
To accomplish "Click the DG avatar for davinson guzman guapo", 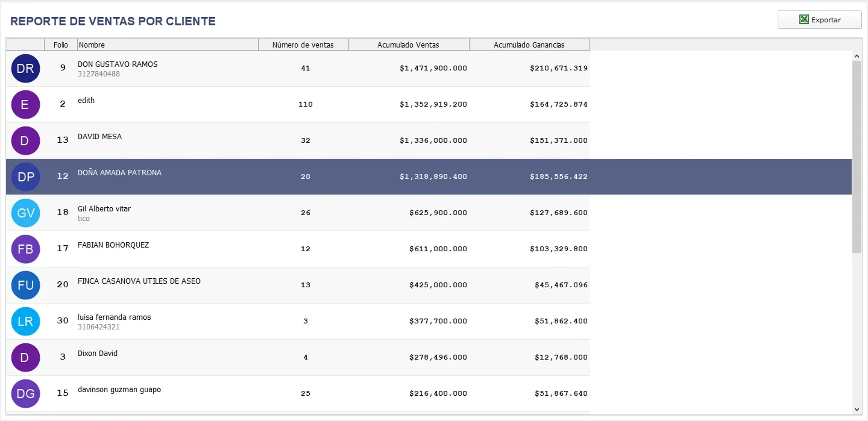I will (25, 393).
